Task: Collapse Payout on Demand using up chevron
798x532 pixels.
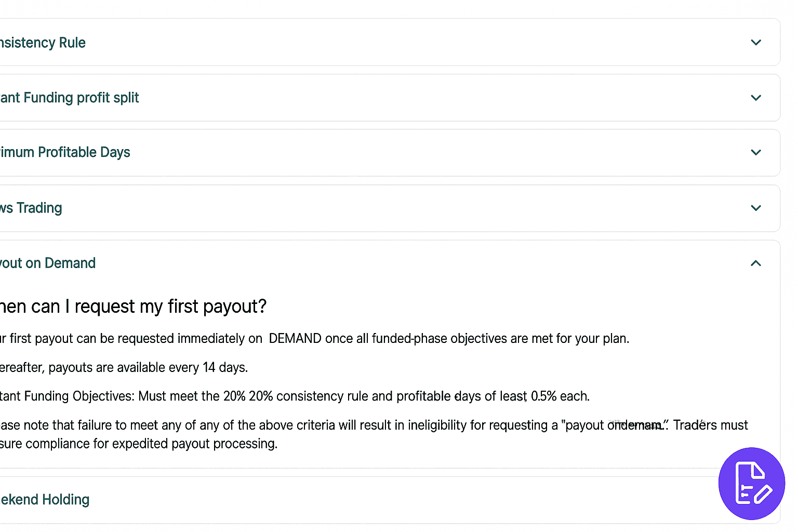Action: tap(756, 263)
